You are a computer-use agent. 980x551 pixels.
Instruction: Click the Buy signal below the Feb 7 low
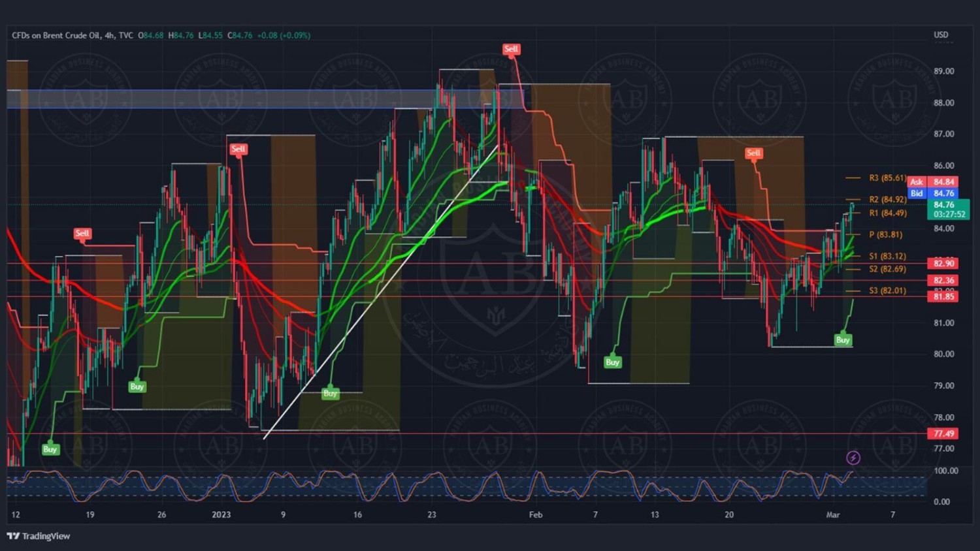click(612, 362)
